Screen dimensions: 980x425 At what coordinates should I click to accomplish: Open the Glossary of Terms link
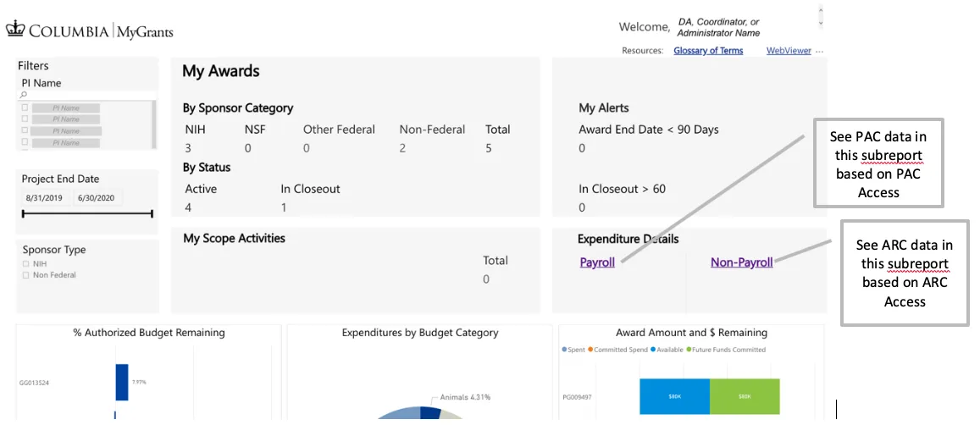tap(708, 52)
